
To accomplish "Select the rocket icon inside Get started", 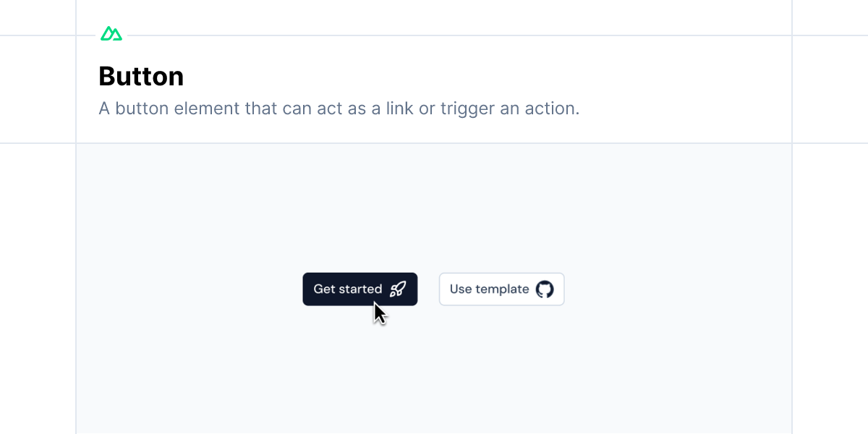I will coord(397,289).
